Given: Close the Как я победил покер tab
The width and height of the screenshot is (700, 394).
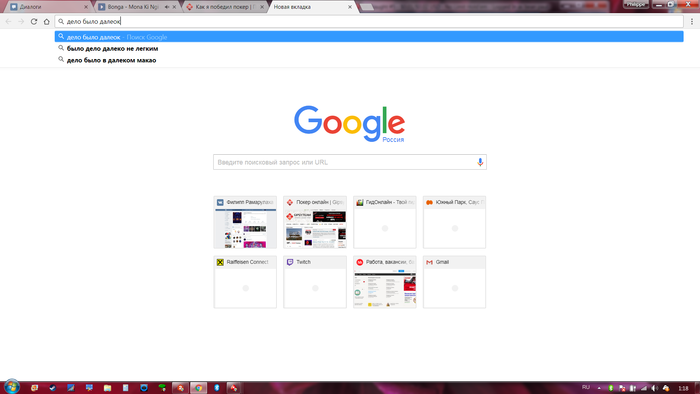Looking at the screenshot, I should tap(262, 7).
